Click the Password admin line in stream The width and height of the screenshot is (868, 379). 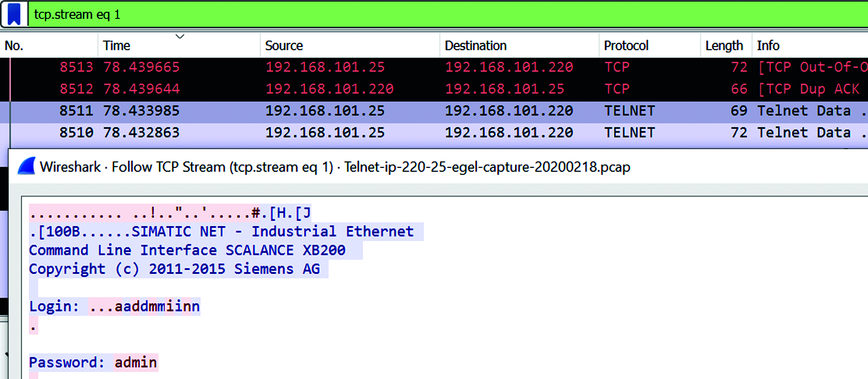click(93, 363)
